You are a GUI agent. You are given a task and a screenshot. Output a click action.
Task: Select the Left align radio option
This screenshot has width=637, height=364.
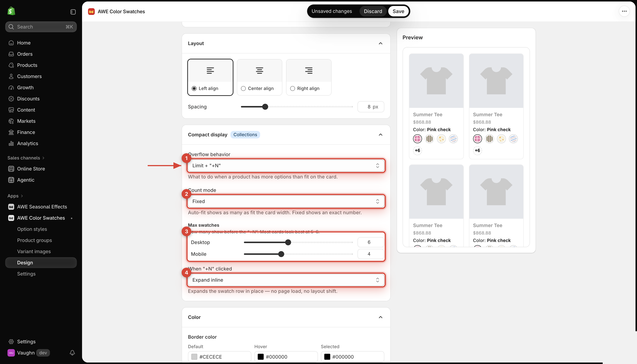coord(194,88)
